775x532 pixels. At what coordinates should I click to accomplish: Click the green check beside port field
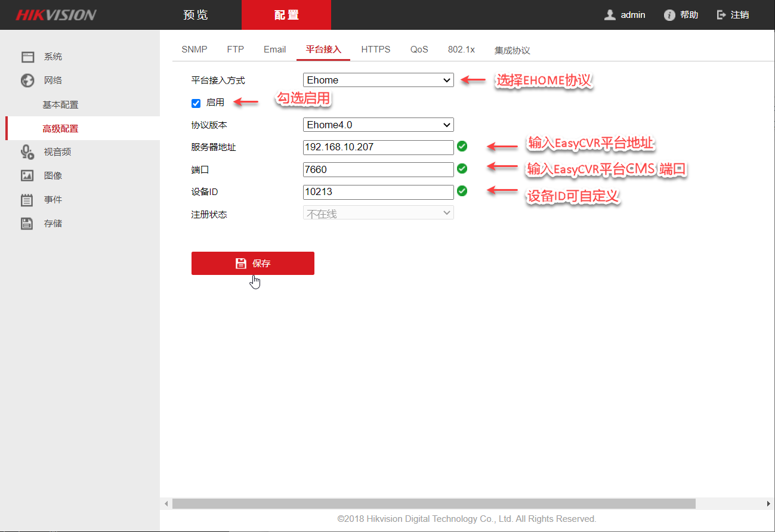click(462, 169)
